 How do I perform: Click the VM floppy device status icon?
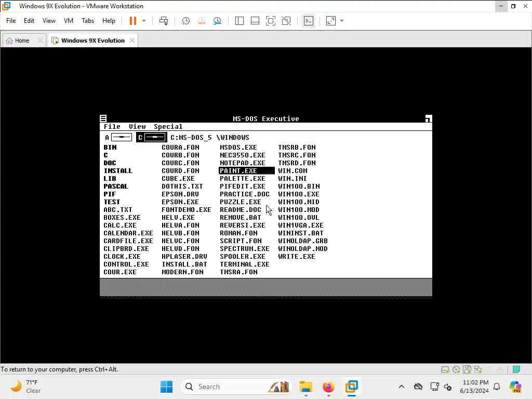[467, 369]
